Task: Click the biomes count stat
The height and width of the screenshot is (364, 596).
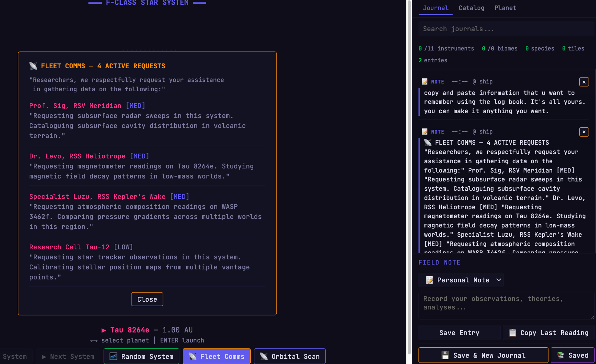Action: 500,49
